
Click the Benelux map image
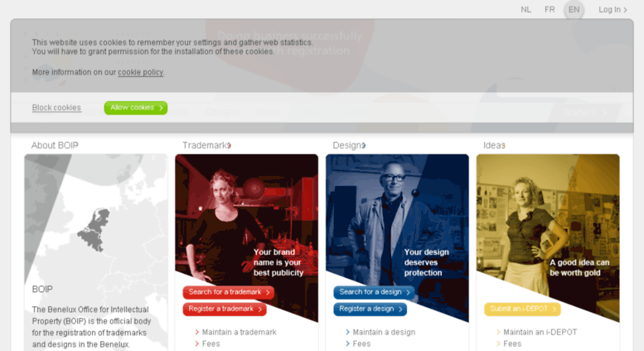95,218
